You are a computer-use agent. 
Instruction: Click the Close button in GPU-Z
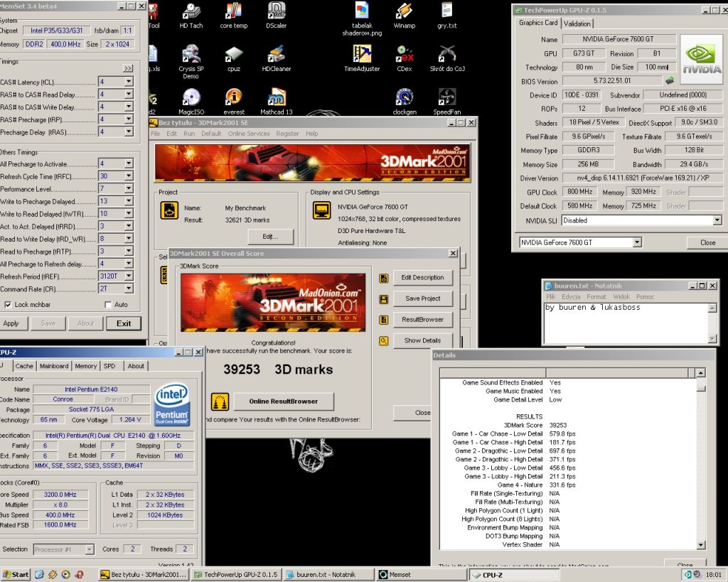coord(707,242)
